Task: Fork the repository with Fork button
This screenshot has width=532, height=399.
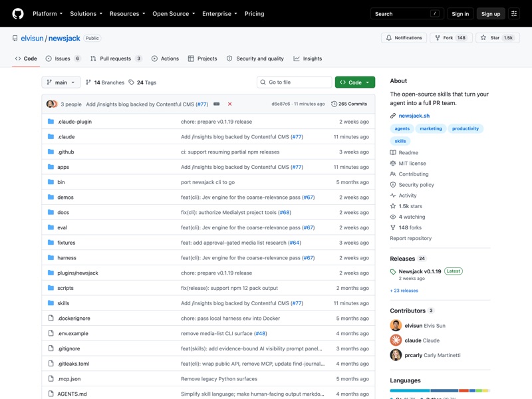Action: 453,38
